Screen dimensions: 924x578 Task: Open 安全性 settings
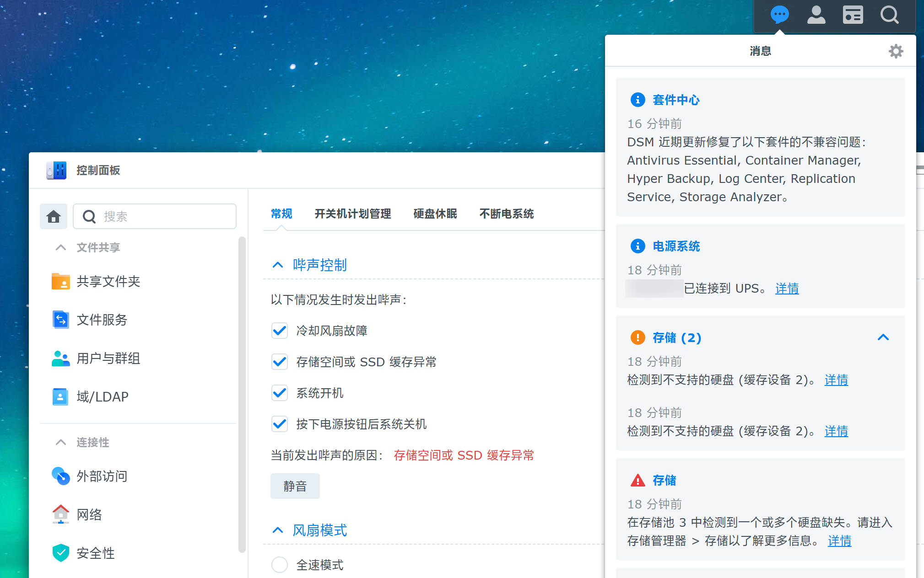96,553
